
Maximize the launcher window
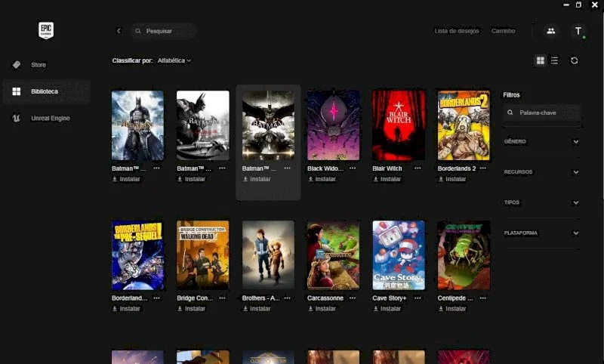click(578, 5)
